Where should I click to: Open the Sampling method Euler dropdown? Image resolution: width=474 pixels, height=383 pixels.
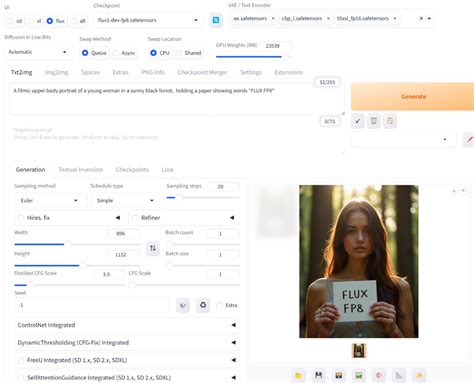coord(49,200)
